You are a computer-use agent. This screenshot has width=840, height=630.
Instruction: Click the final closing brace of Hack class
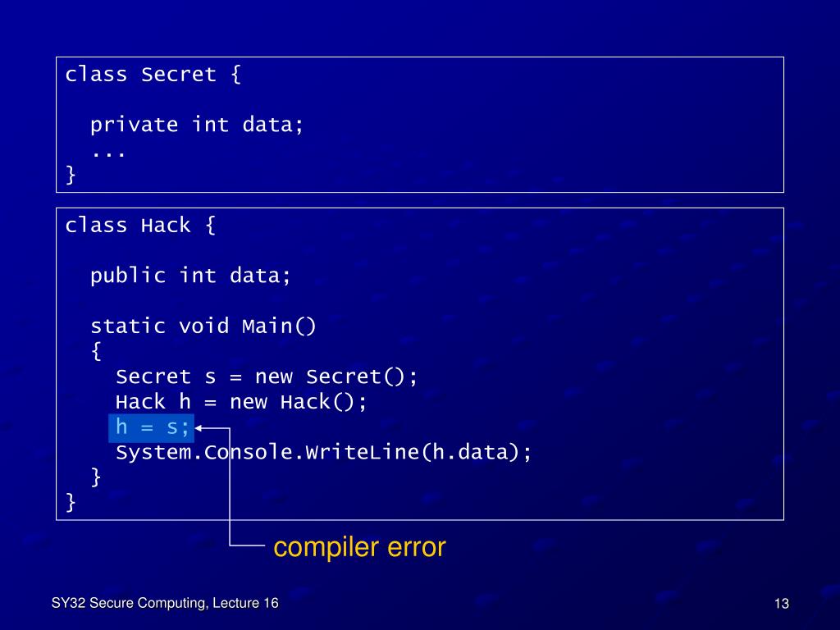71,503
